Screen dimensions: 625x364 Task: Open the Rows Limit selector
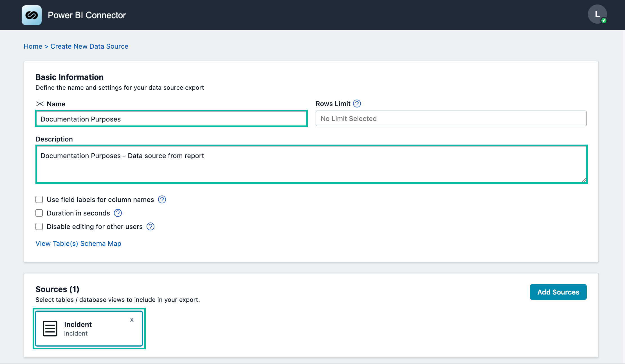(451, 118)
